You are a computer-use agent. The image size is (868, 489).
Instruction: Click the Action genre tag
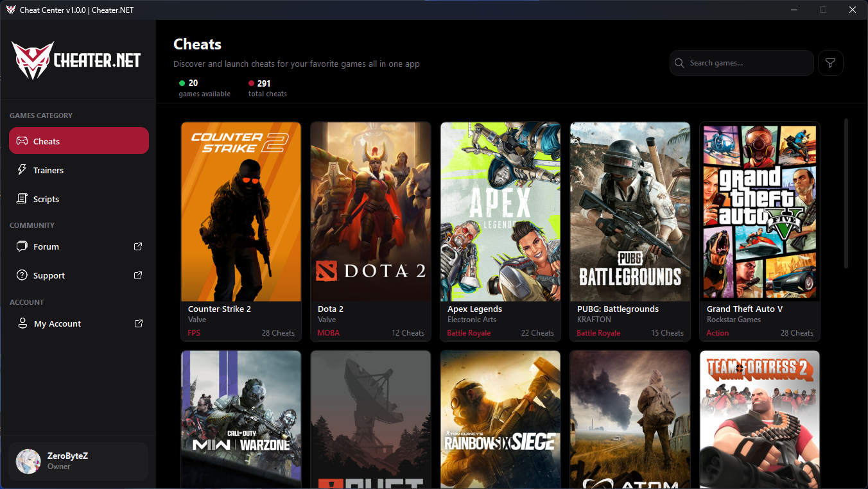(x=718, y=333)
